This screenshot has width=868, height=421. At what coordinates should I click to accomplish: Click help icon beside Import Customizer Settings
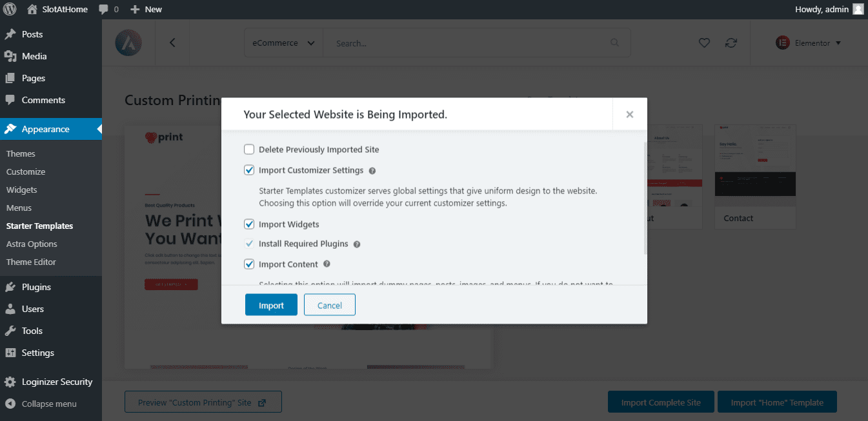coord(372,171)
